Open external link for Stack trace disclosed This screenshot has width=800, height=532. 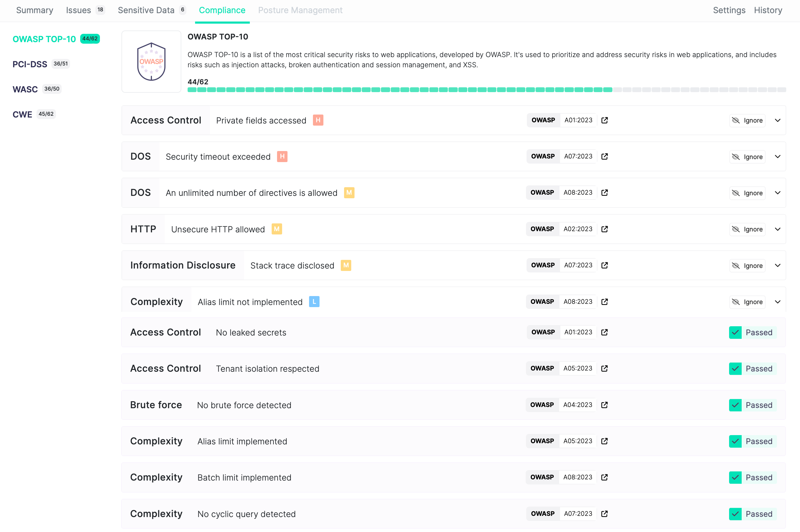[x=605, y=265]
